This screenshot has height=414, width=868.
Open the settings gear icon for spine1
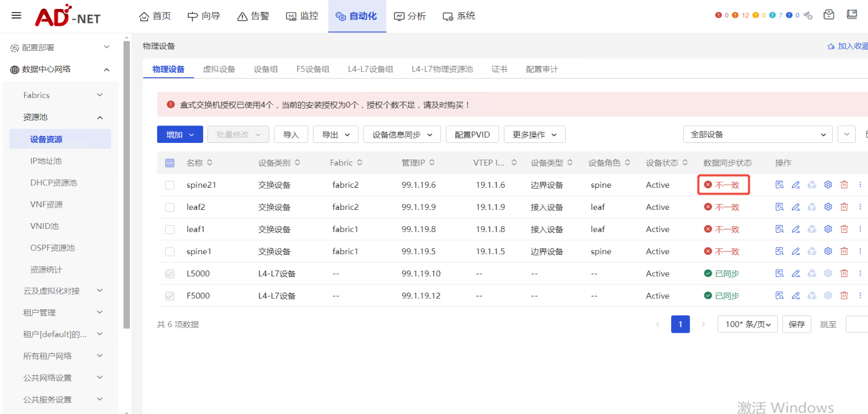(x=828, y=251)
